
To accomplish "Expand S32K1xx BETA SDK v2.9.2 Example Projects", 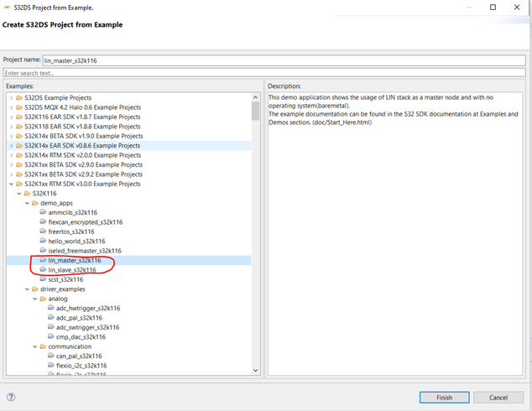I will click(x=11, y=174).
